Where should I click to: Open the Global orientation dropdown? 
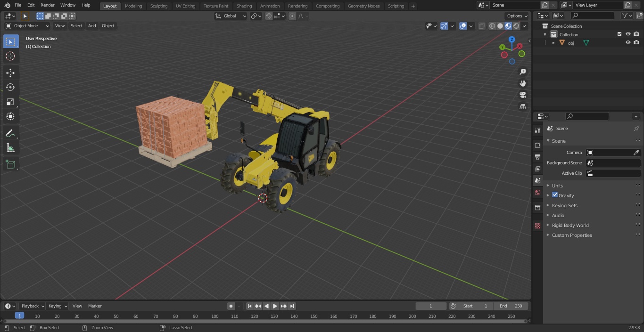point(231,16)
